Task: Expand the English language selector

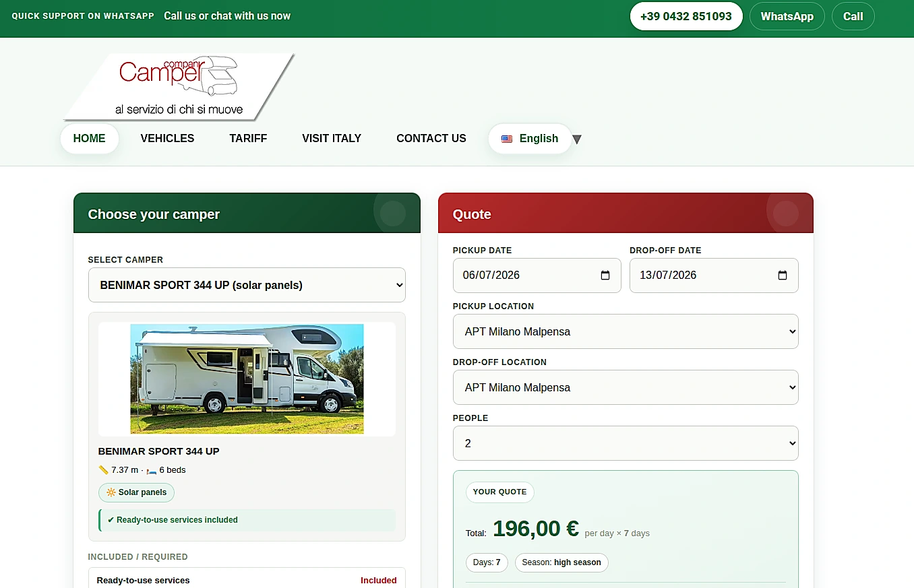Action: tap(530, 139)
